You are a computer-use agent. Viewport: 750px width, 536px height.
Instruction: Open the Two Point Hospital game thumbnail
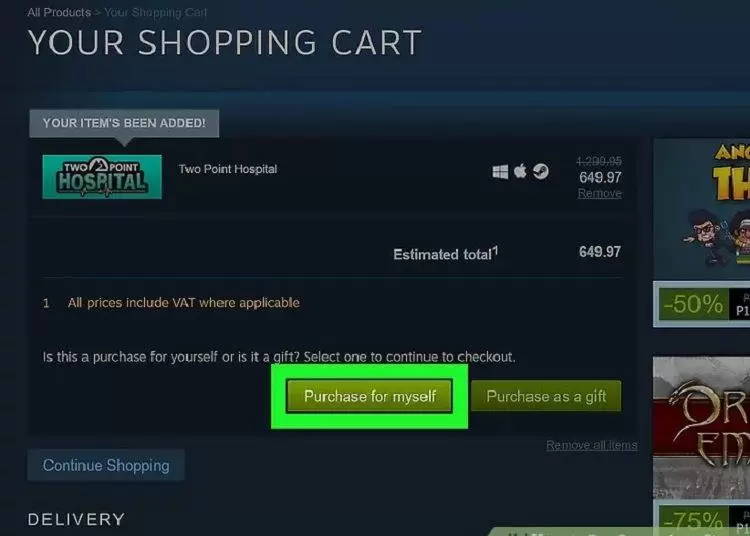(x=102, y=176)
